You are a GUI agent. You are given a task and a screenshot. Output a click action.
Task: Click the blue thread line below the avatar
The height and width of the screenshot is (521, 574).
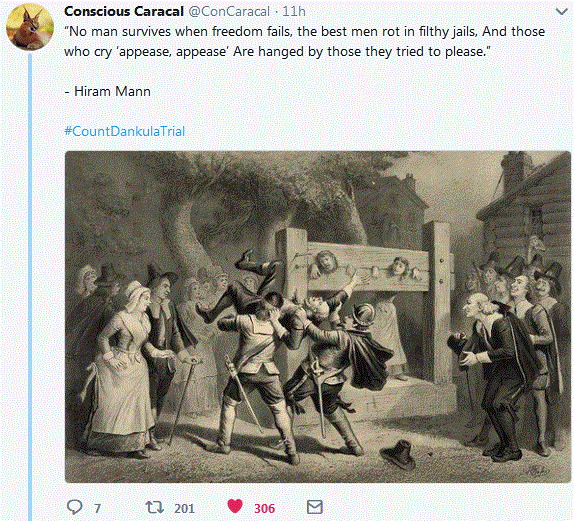click(30, 287)
